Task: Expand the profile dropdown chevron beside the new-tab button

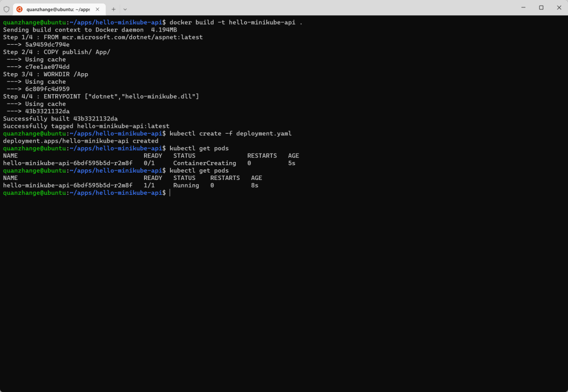Action: click(125, 9)
